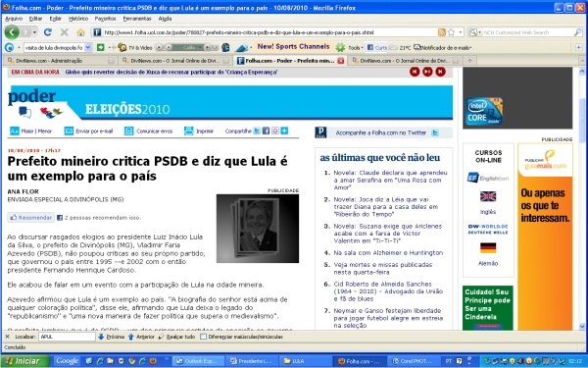Close the find bar with X
This screenshot has height=368, width=588.
(x=7, y=337)
